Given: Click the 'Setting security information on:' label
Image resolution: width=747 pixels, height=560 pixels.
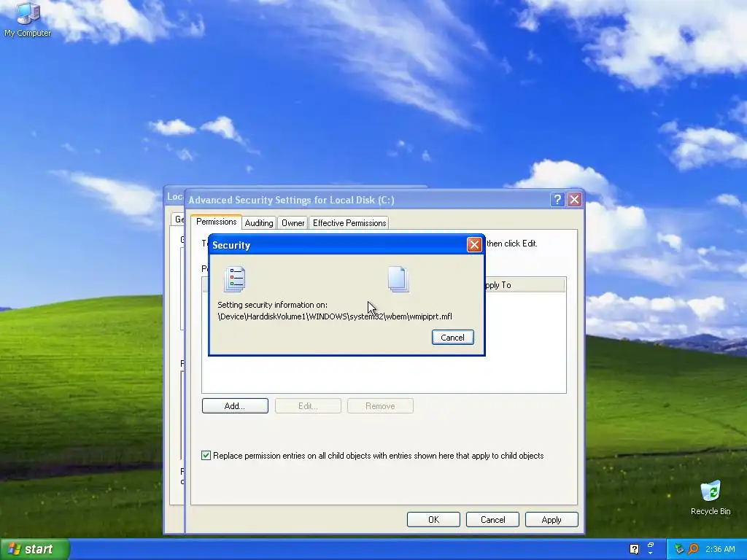Looking at the screenshot, I should (x=272, y=305).
